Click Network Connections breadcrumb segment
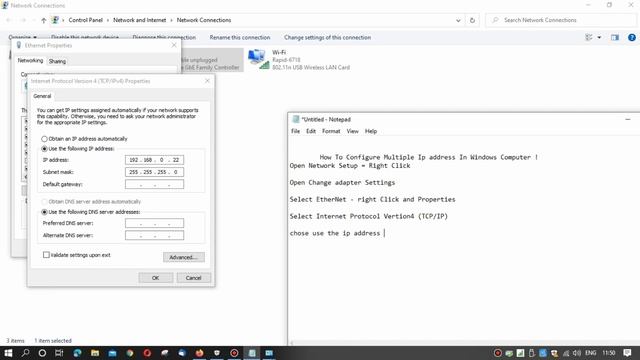This screenshot has height=360, width=640. [204, 20]
